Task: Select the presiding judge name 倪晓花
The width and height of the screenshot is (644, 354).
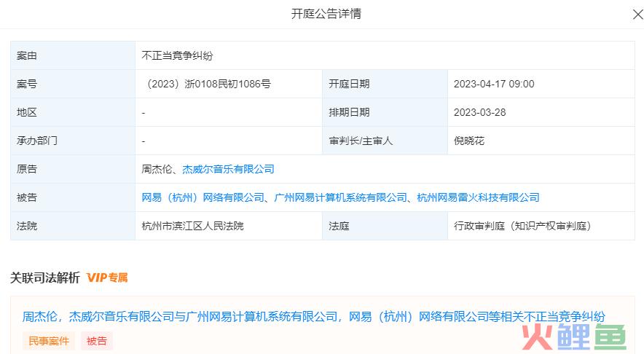Action: pos(469,141)
